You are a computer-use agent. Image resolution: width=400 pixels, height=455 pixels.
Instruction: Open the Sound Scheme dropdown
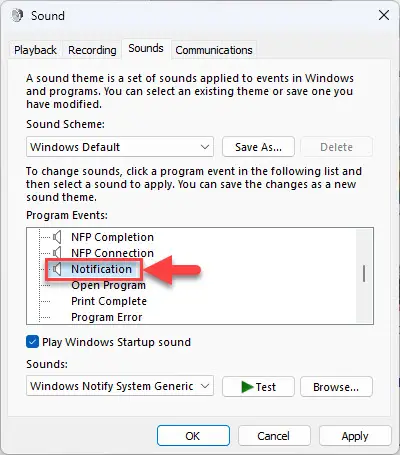(x=120, y=147)
